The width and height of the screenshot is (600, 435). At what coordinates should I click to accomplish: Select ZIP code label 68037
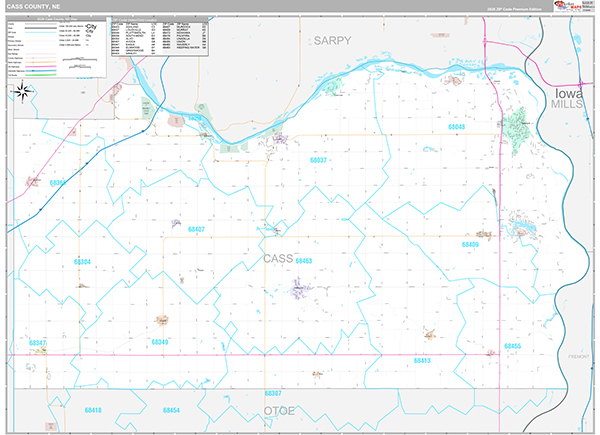(319, 160)
